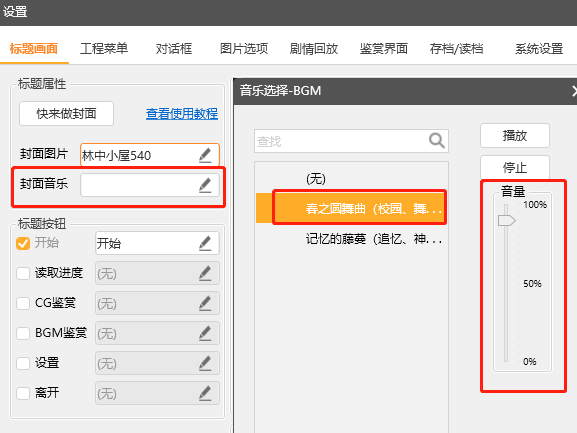Click magnifier search icon in music dialog

pyautogui.click(x=436, y=141)
